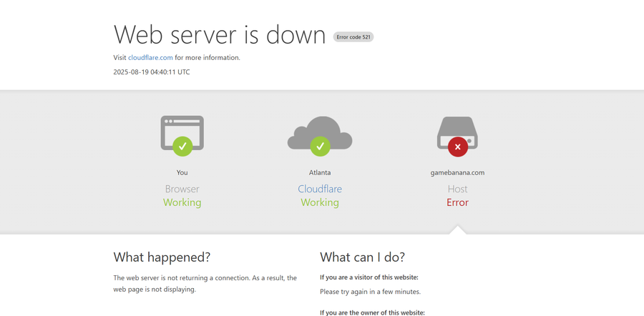
Task: Click the Please try again in a few minutes text
Action: pos(370,292)
